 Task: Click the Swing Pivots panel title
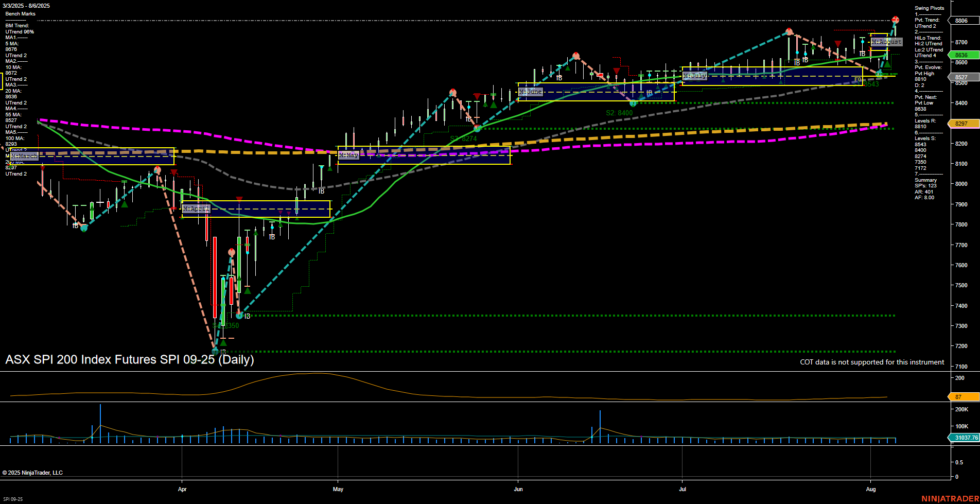point(930,8)
